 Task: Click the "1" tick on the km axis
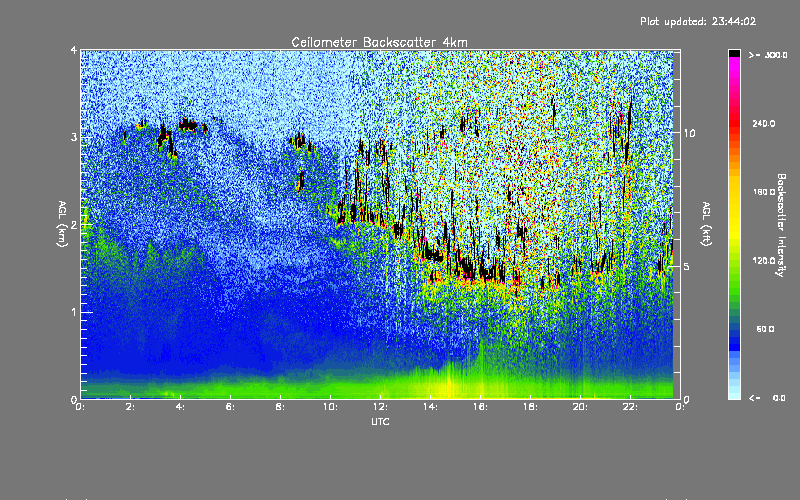(74, 312)
